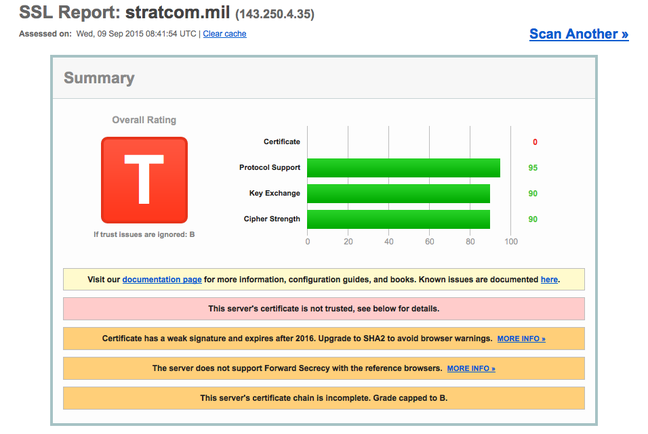This screenshot has width=648, height=434.
Task: Click the Cipher Strength label
Action: [272, 219]
